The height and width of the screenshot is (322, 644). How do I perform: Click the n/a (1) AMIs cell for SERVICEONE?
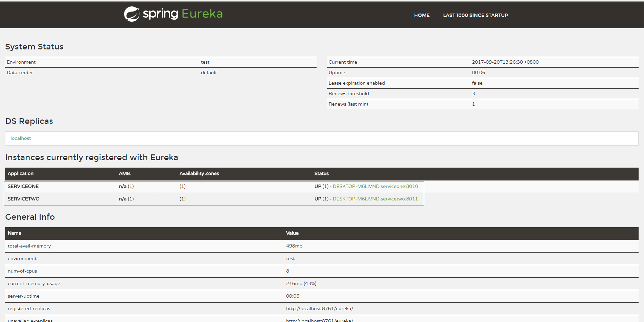point(127,186)
